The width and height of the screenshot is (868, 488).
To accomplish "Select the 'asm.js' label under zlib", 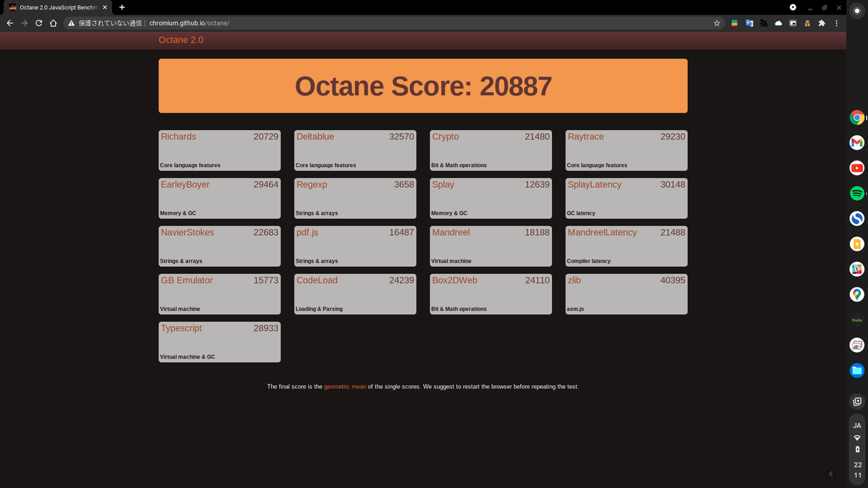I will [x=575, y=309].
